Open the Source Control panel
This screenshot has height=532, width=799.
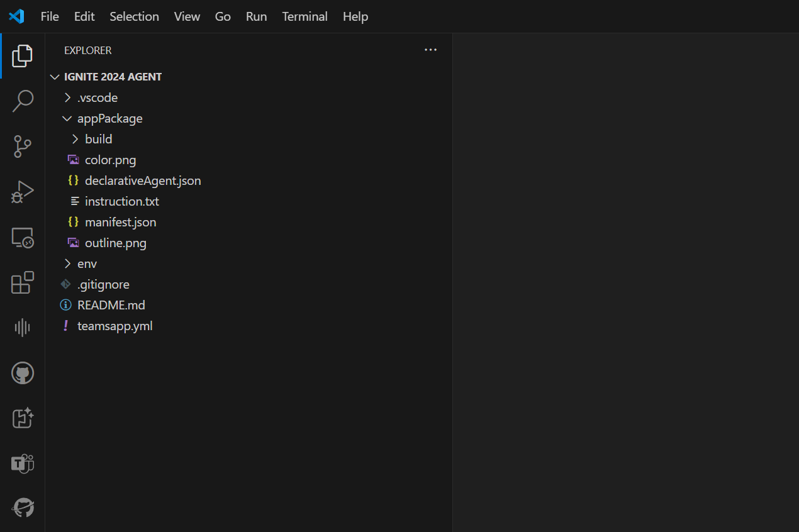(22, 146)
